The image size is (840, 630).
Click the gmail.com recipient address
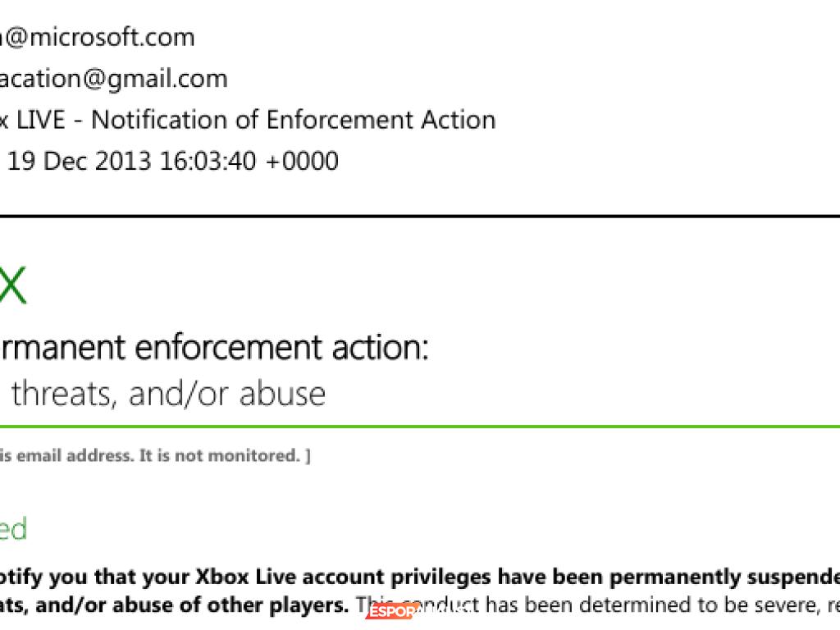113,79
